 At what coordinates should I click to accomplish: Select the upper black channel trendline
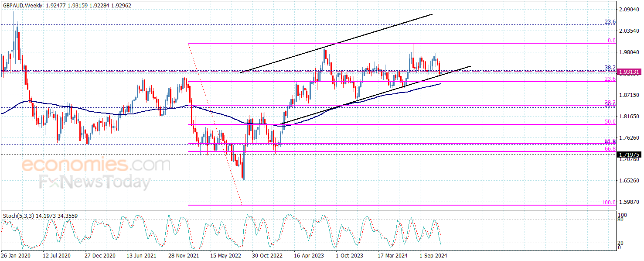336,43
